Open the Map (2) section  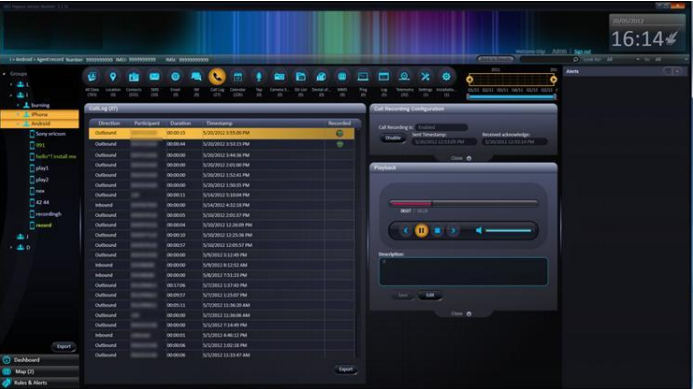pos(40,371)
